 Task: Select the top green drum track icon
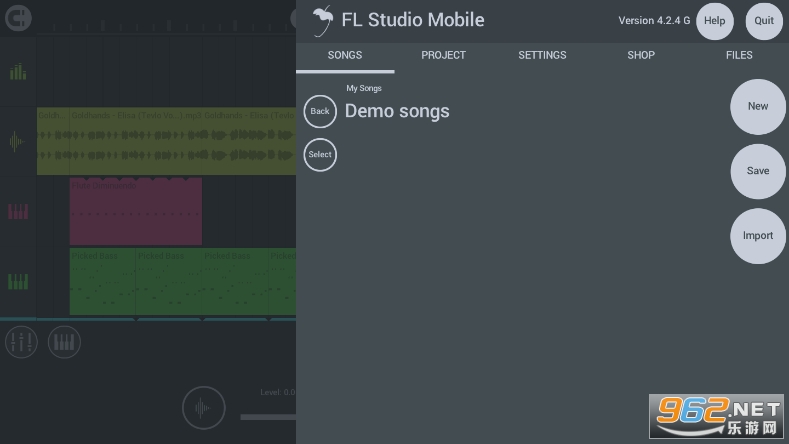tap(17, 72)
